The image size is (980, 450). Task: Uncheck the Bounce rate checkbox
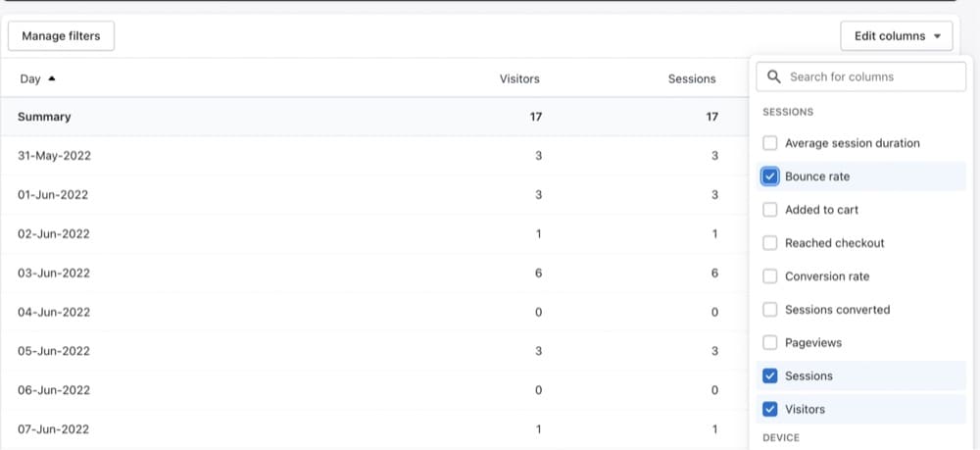tap(770, 176)
